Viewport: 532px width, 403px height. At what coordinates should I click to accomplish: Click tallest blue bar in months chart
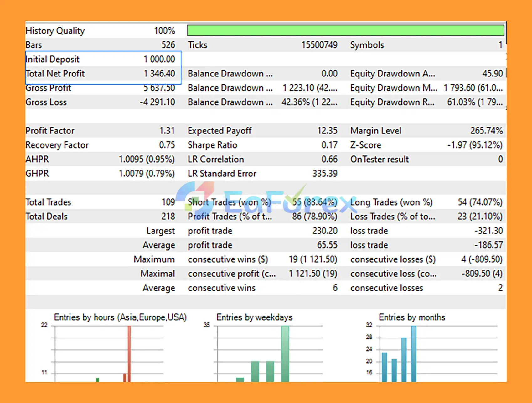(x=414, y=354)
